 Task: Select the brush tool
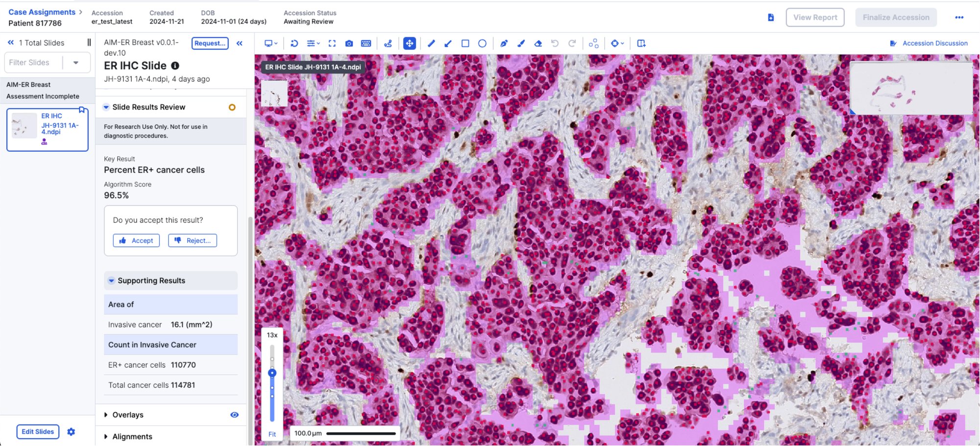point(521,44)
